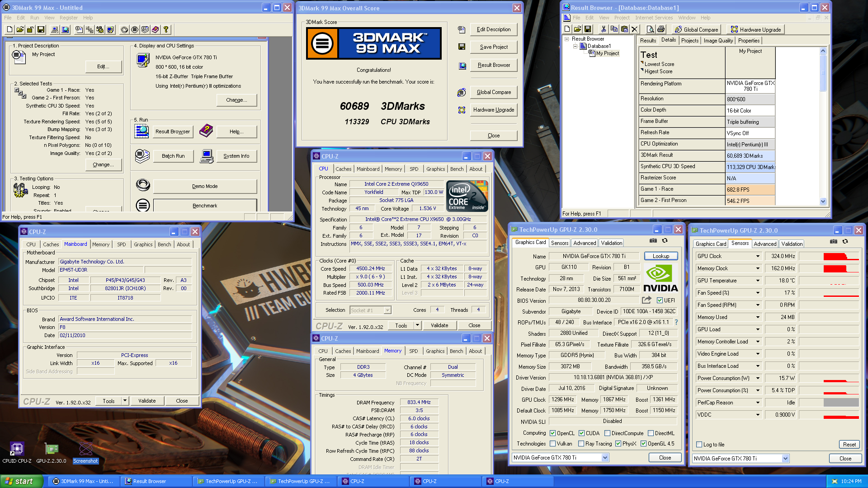Toggle the DirectCompute checkbox

tap(607, 433)
